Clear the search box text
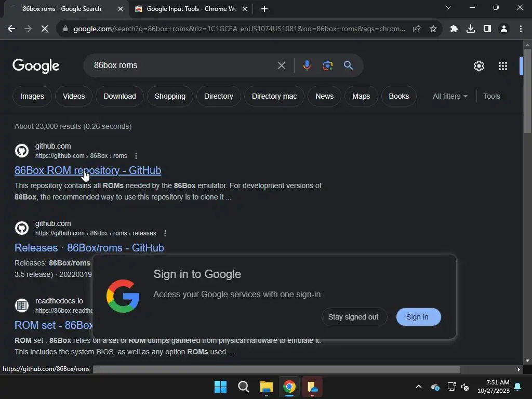Viewport: 532px width, 399px height. click(281, 65)
